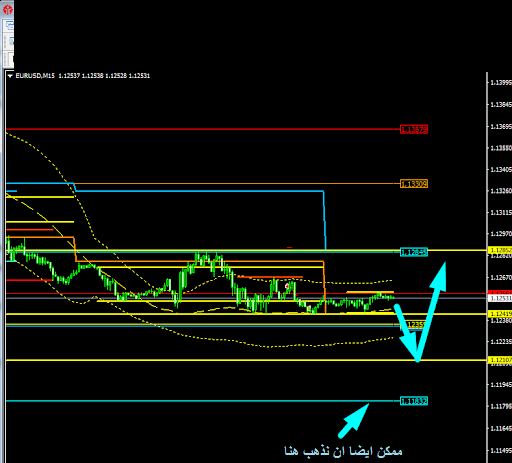
Task: Click the yellow 1.12419 axis price tag
Action: pos(500,314)
